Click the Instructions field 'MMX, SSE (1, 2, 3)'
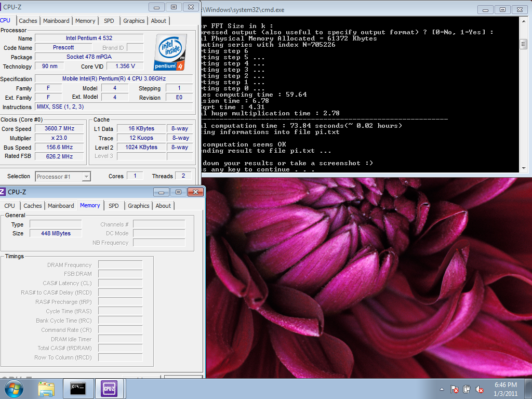This screenshot has height=399, width=532. (x=114, y=107)
